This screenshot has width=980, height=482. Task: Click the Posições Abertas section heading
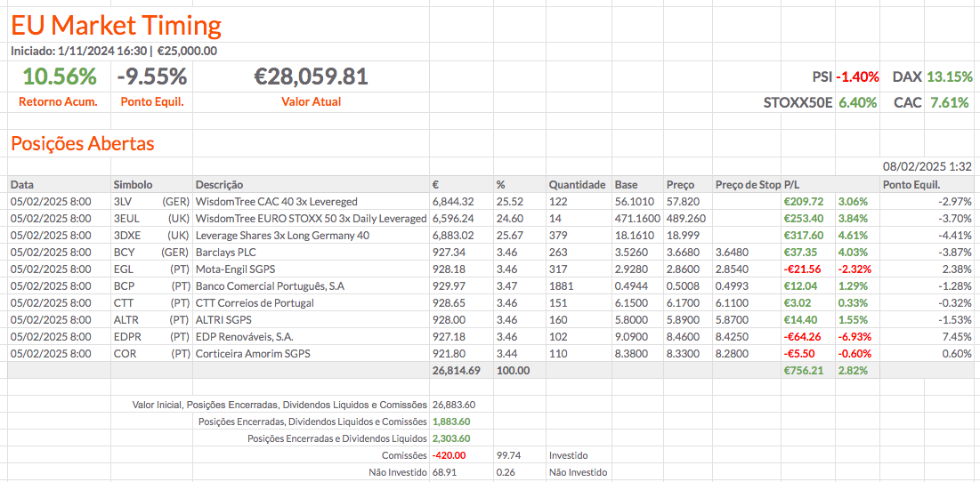[82, 143]
